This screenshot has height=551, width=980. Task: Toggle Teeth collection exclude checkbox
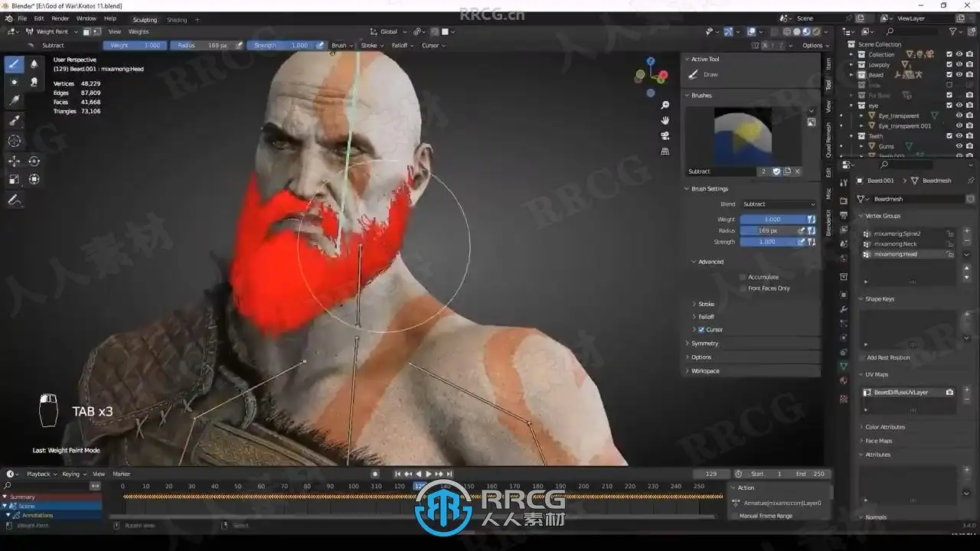949,136
